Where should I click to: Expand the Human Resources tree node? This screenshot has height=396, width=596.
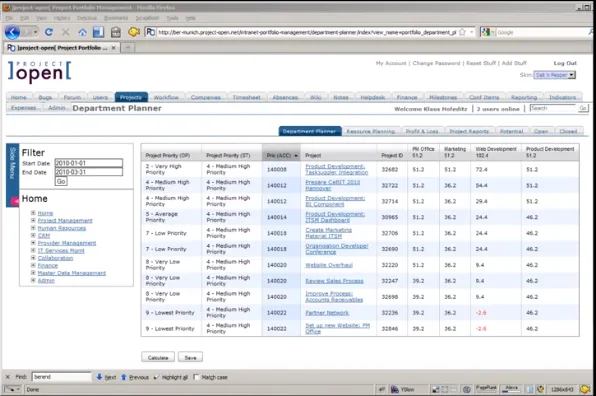[x=33, y=228]
